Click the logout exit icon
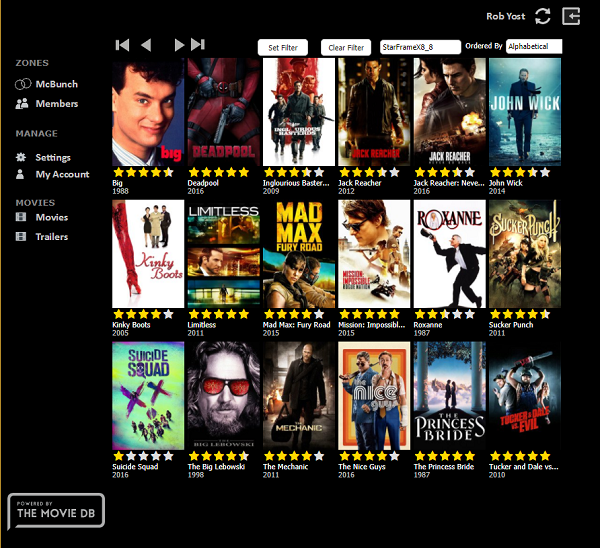Screen dimensions: 600x548 click(x=571, y=16)
